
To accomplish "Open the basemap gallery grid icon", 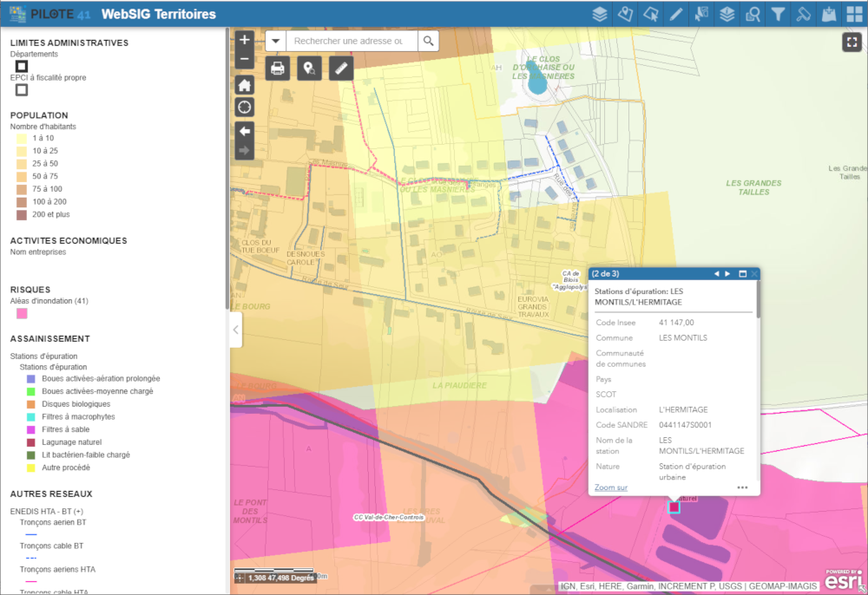I will point(854,14).
